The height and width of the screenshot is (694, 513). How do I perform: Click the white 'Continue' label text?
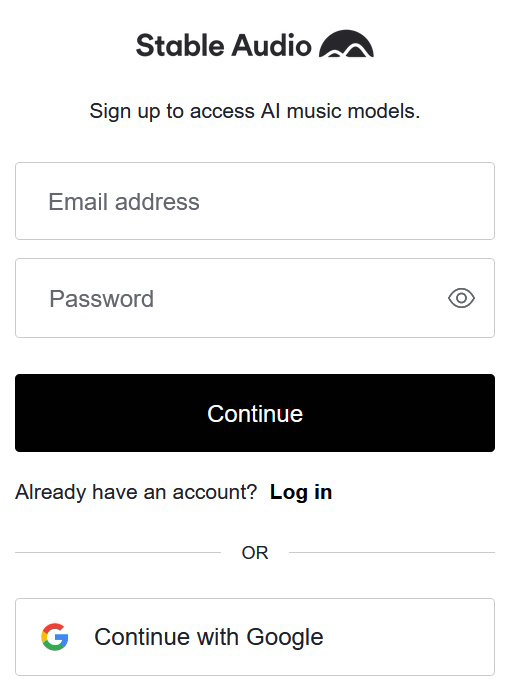click(255, 414)
